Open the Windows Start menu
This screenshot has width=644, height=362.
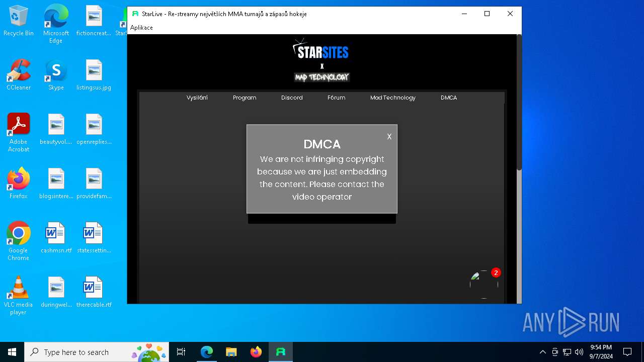(x=12, y=352)
